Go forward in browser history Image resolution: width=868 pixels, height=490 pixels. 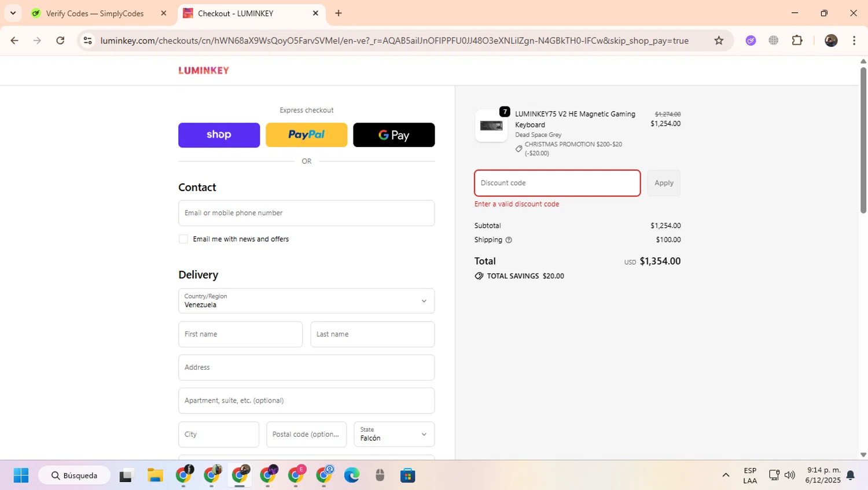click(x=37, y=40)
